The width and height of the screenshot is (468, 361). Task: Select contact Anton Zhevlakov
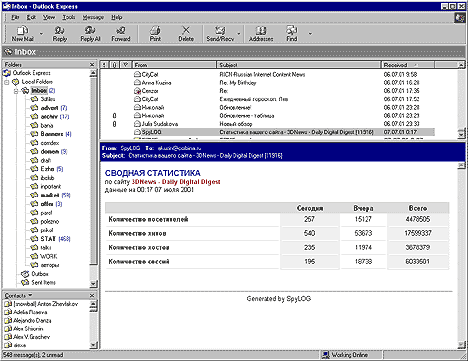(41, 304)
